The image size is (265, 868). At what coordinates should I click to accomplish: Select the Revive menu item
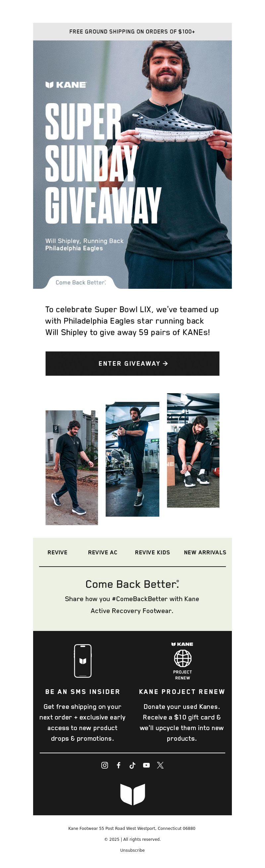pyautogui.click(x=57, y=552)
